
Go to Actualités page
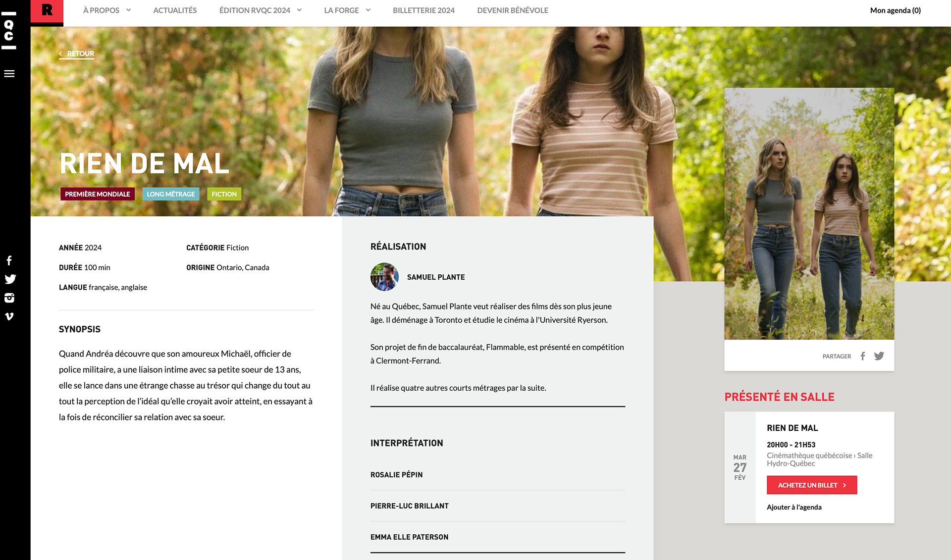coord(175,10)
